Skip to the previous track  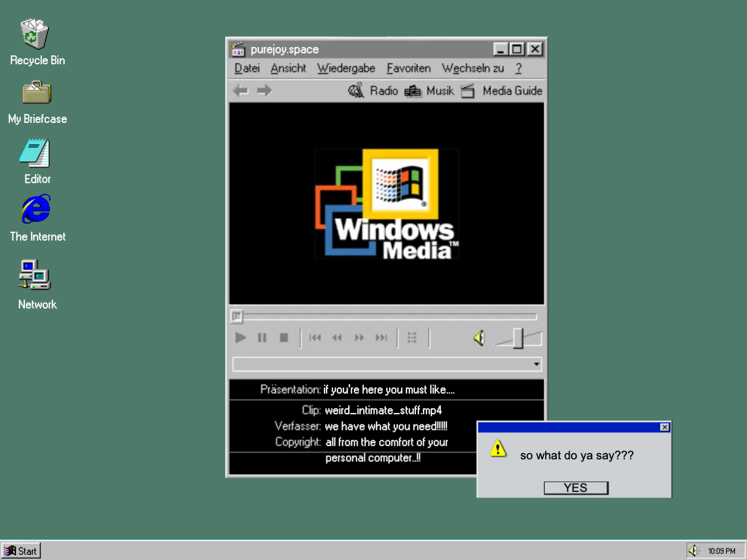[315, 338]
